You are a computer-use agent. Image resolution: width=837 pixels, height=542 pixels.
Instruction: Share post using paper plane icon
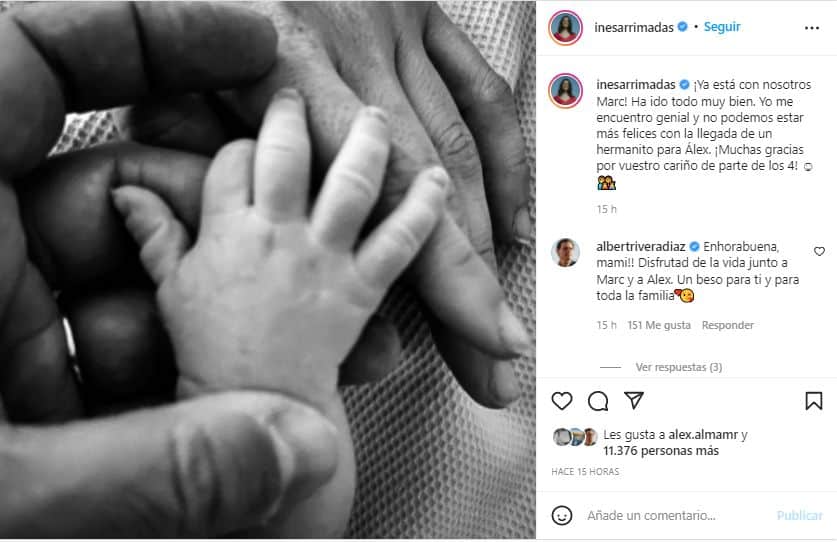(x=634, y=400)
